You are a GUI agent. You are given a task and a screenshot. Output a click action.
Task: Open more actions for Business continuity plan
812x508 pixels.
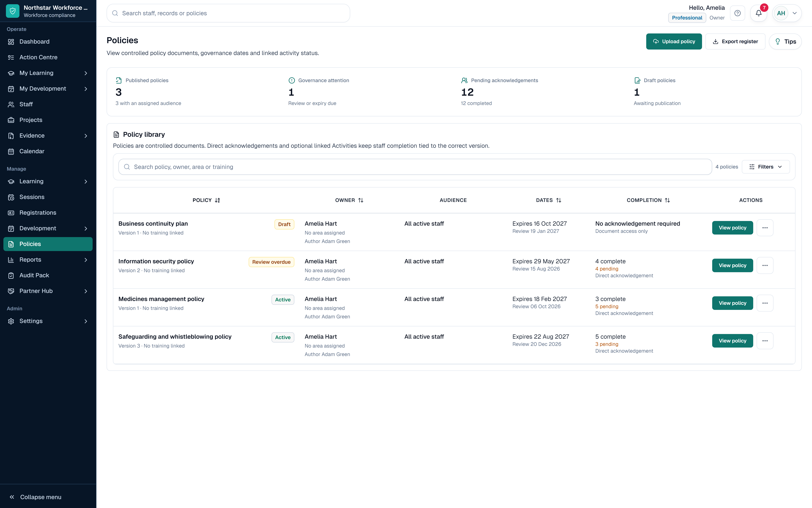click(x=765, y=228)
